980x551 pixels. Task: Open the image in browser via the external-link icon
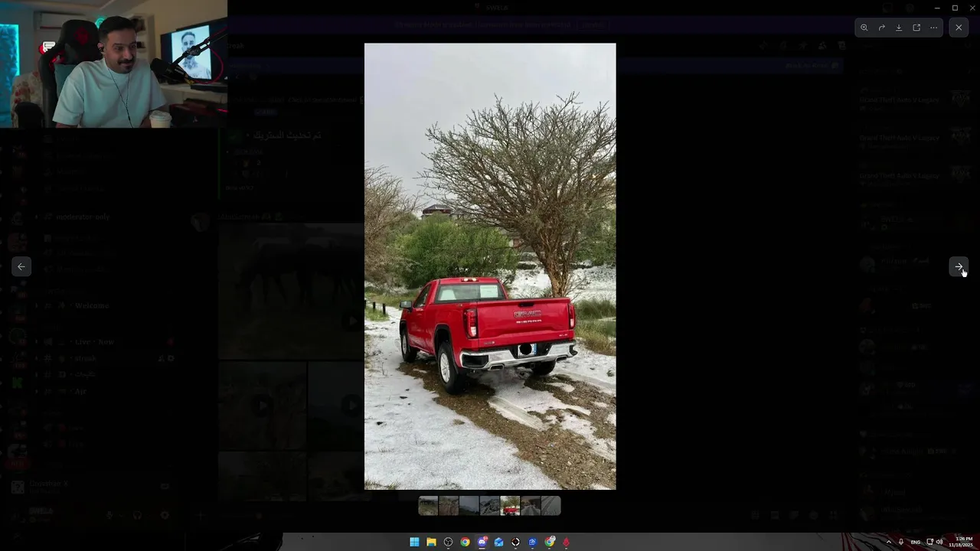click(x=916, y=28)
